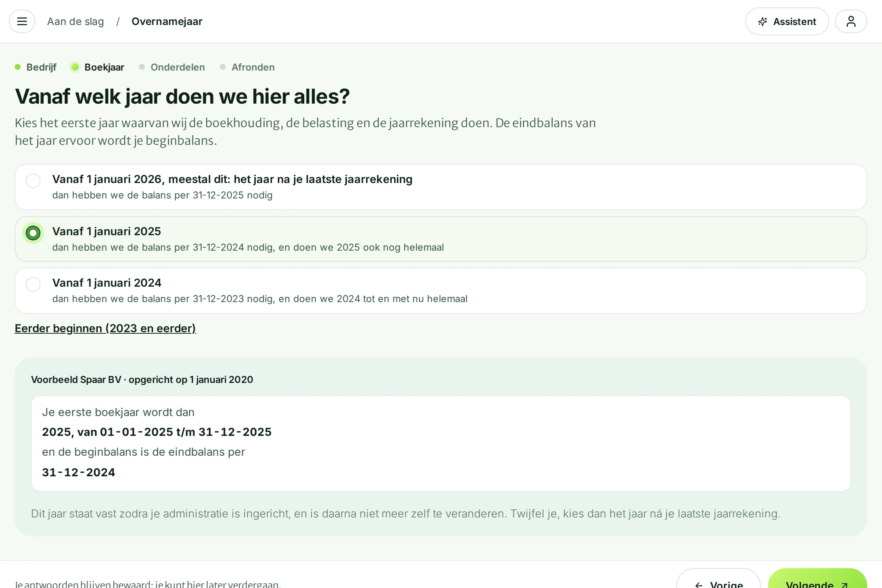Image resolution: width=882 pixels, height=588 pixels.
Task: Select Vanaf 1 januari 2025 radio
Action: pos(33,233)
